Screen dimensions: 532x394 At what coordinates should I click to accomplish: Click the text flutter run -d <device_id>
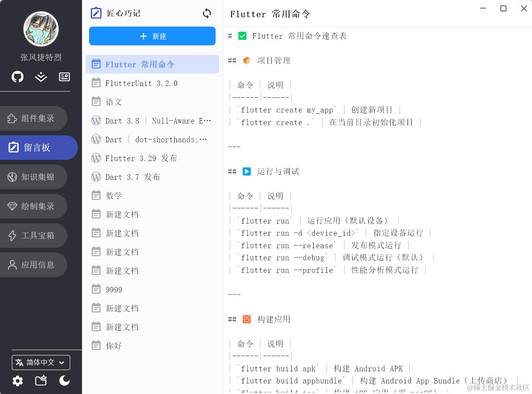pos(298,233)
